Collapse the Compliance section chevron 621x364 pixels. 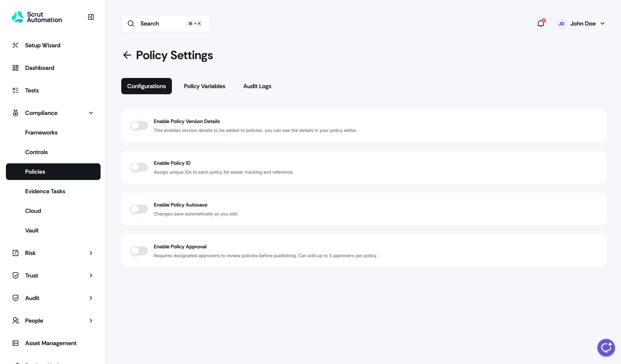[x=91, y=113]
